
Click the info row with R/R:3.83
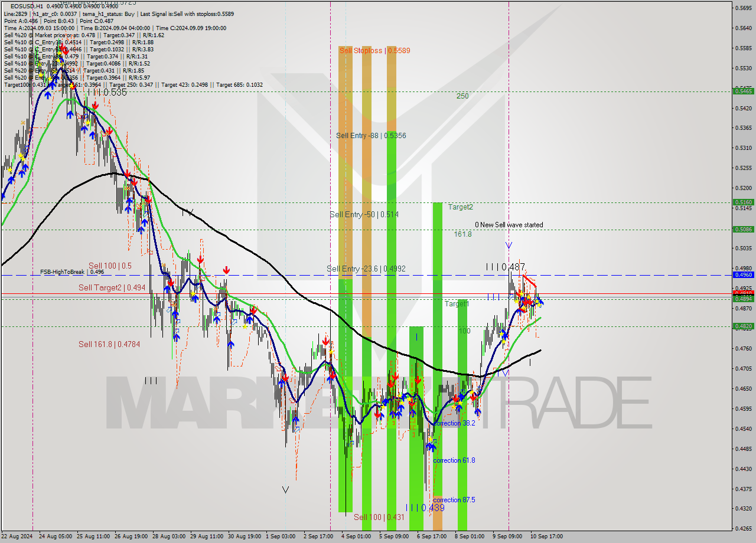pyautogui.click(x=79, y=49)
